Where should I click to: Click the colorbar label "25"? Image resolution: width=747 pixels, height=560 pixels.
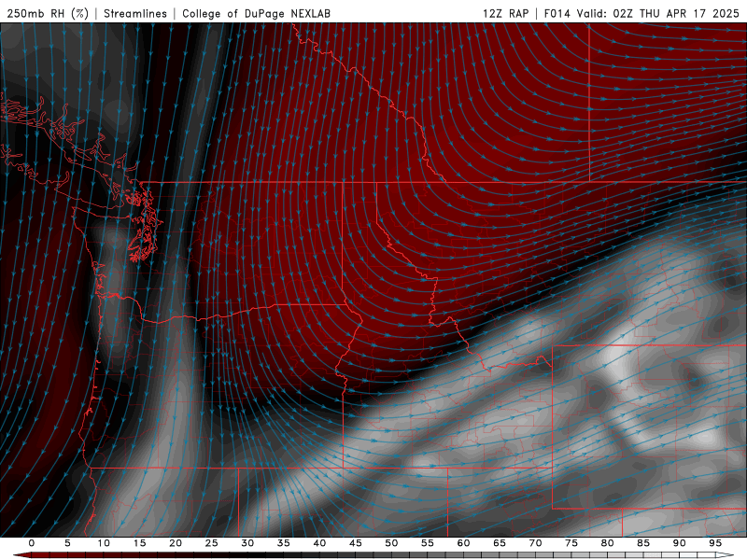(212, 543)
